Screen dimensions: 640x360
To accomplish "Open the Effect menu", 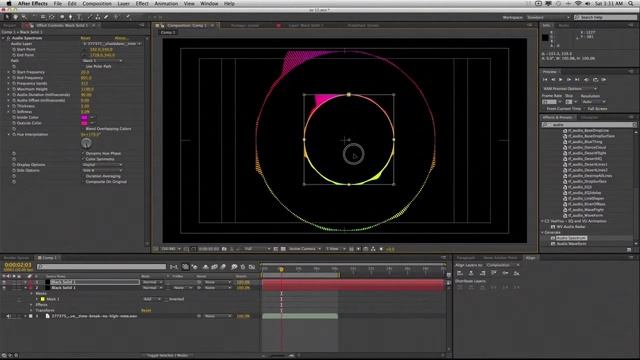I will point(142,3).
